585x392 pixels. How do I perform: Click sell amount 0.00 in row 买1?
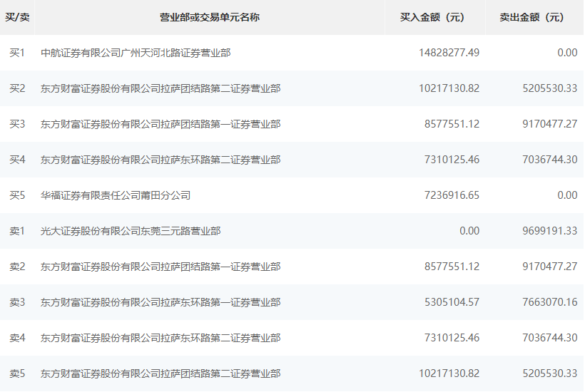567,53
